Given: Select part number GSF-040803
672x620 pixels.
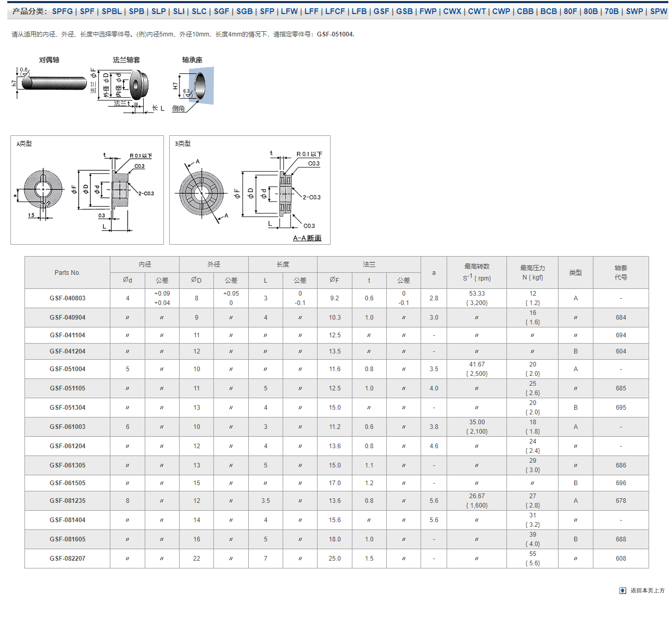Looking at the screenshot, I should point(68,298).
